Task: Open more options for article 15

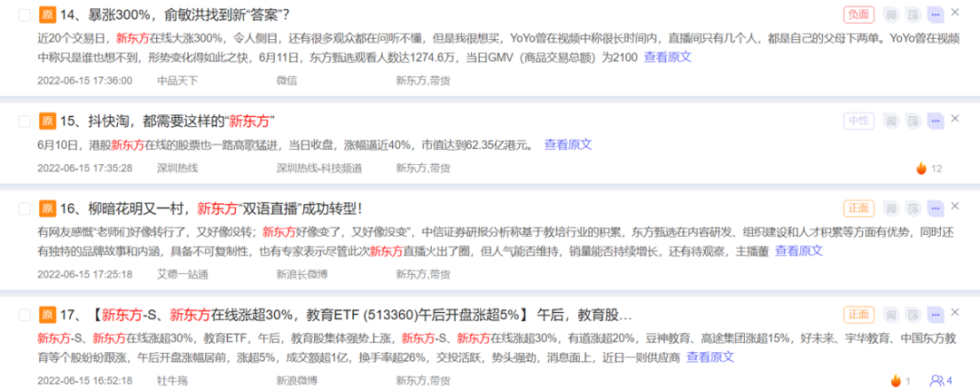Action: pyautogui.click(x=936, y=120)
